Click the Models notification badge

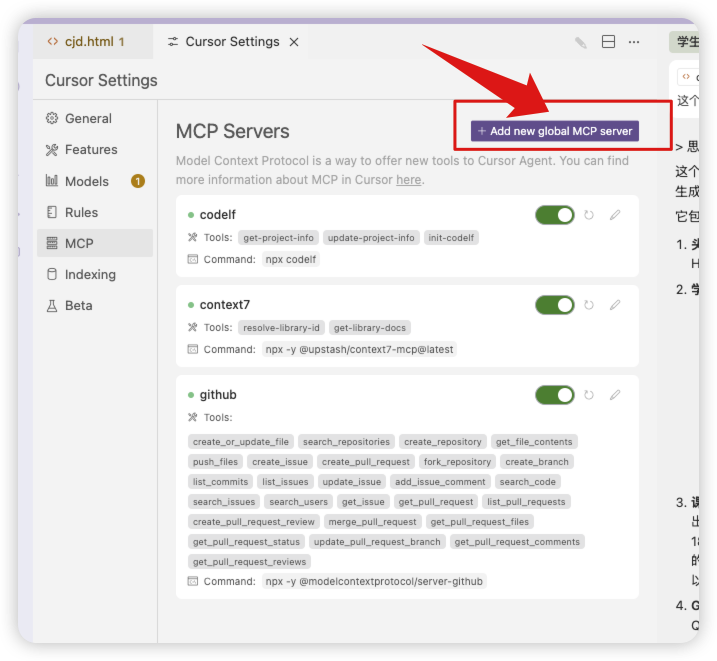pos(138,181)
